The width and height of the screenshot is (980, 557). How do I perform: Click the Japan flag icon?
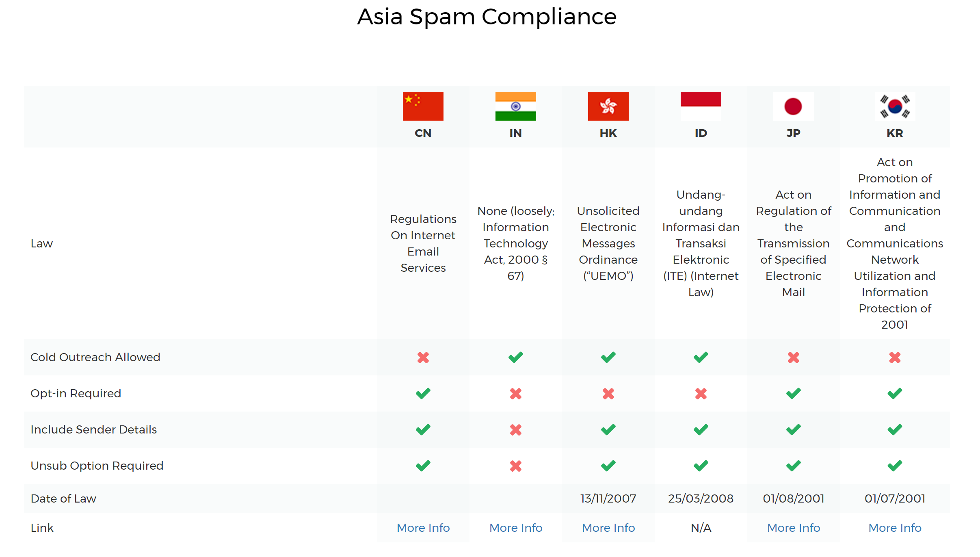coord(793,106)
